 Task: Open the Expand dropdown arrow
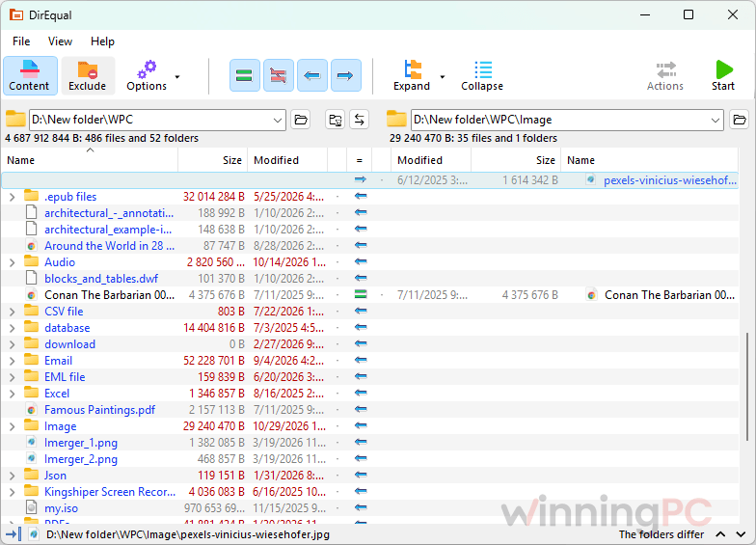442,77
